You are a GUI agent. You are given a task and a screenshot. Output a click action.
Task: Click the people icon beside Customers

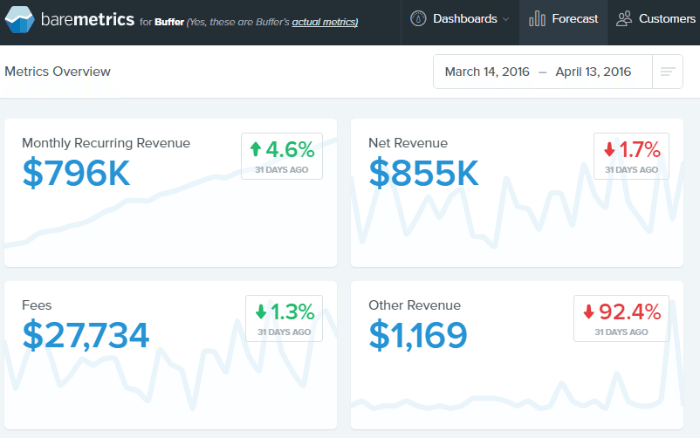(x=624, y=18)
